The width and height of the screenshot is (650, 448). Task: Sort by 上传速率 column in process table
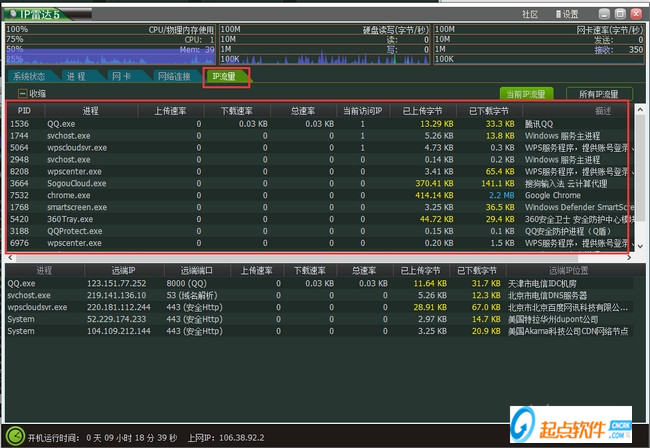coord(170,111)
